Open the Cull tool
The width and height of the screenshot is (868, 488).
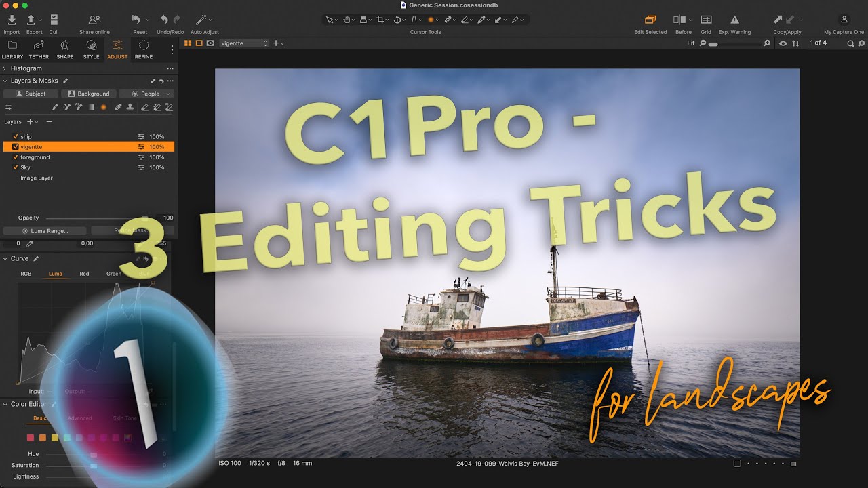54,20
